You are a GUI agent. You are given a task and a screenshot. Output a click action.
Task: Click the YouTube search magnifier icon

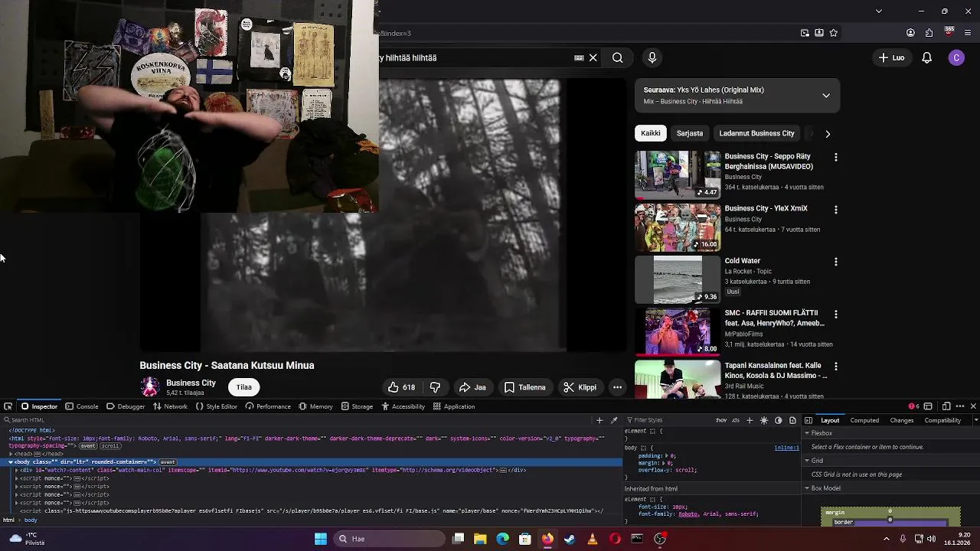617,57
